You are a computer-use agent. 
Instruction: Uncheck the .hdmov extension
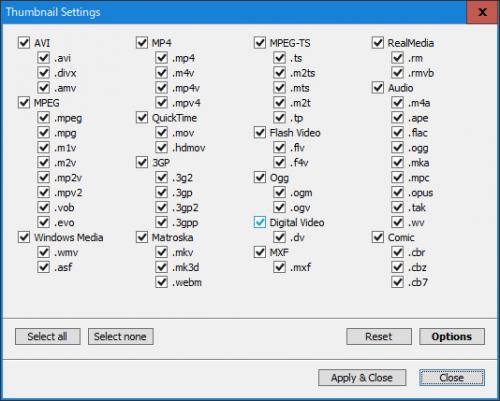(x=162, y=147)
